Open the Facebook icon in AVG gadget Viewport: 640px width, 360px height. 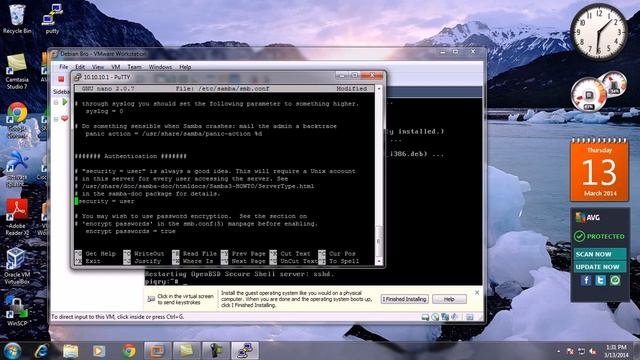(x=586, y=280)
